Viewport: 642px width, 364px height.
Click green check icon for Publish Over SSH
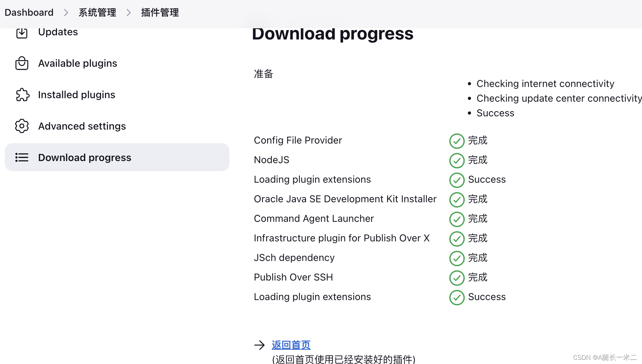[457, 278]
